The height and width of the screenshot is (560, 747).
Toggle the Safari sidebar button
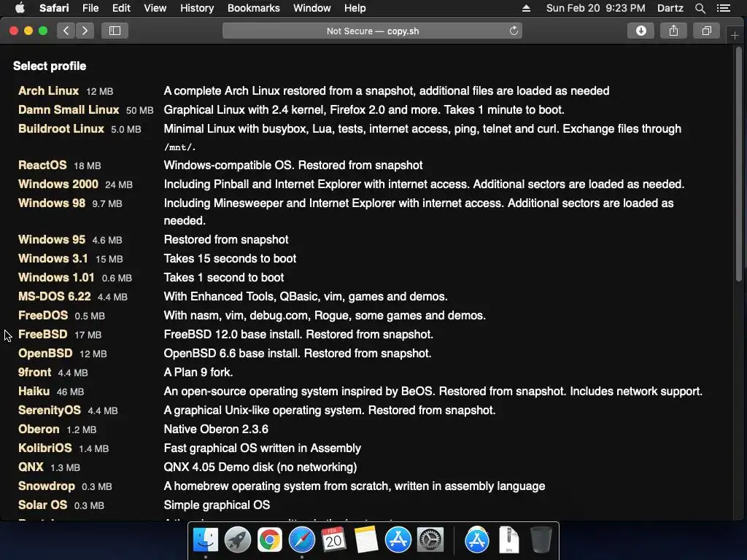pos(115,31)
